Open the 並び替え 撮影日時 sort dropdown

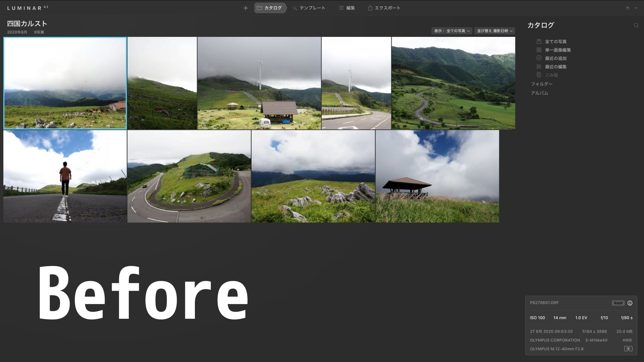(x=494, y=31)
